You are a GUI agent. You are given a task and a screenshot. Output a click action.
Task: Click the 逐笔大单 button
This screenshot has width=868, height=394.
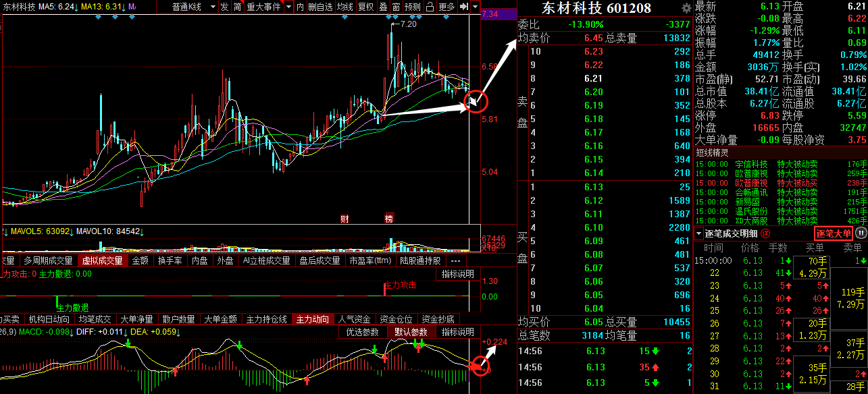click(834, 233)
